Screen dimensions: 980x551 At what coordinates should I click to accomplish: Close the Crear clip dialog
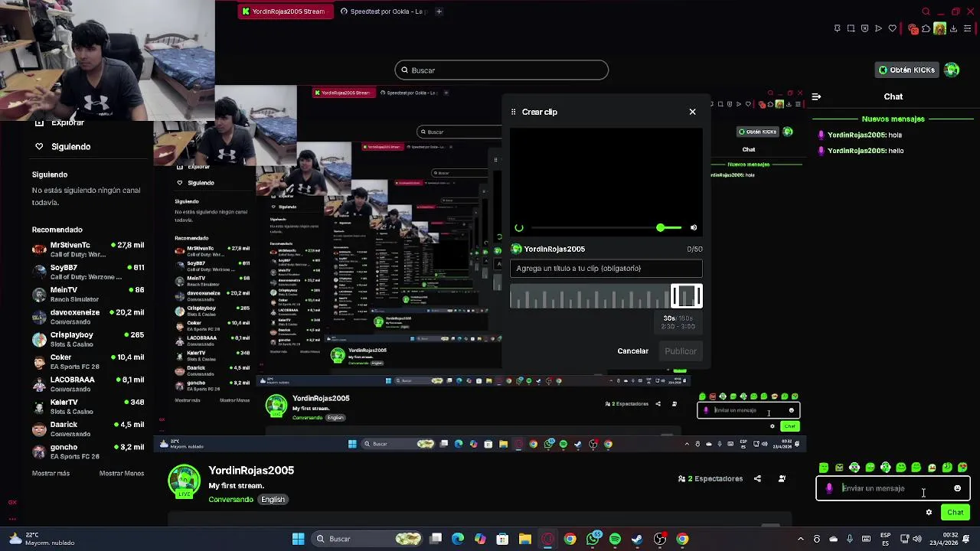click(x=692, y=112)
